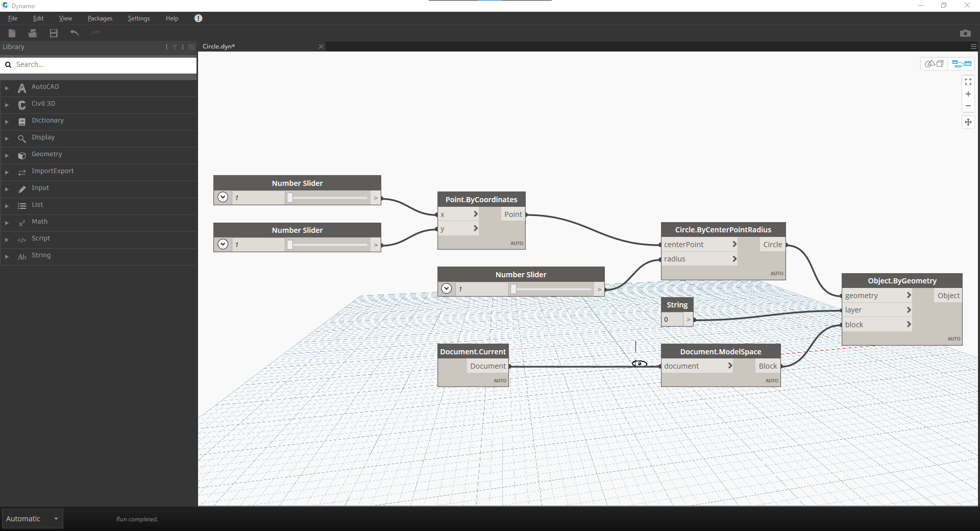Switch to background 3D preview navigation
The width and height of the screenshot is (980, 531).
coord(934,64)
